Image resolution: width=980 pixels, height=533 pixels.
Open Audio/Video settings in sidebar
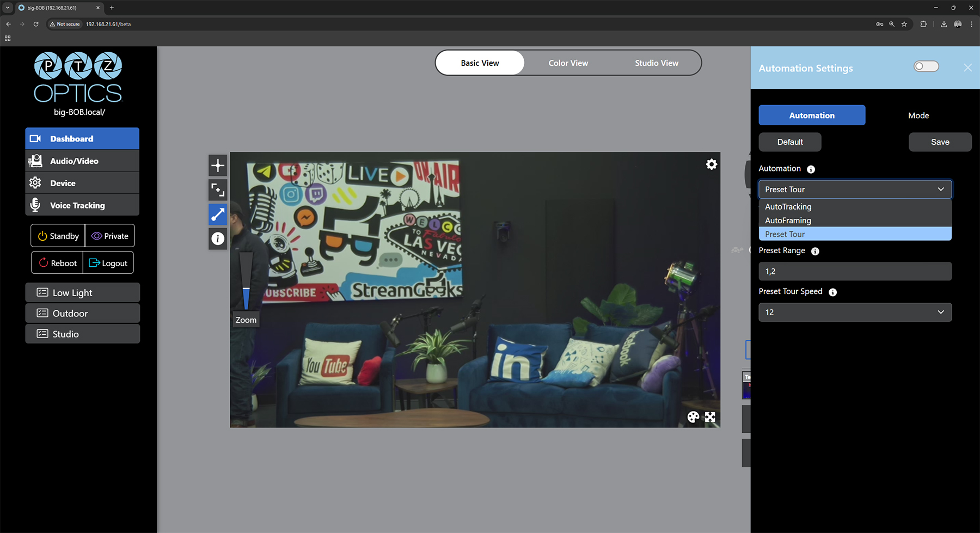82,161
